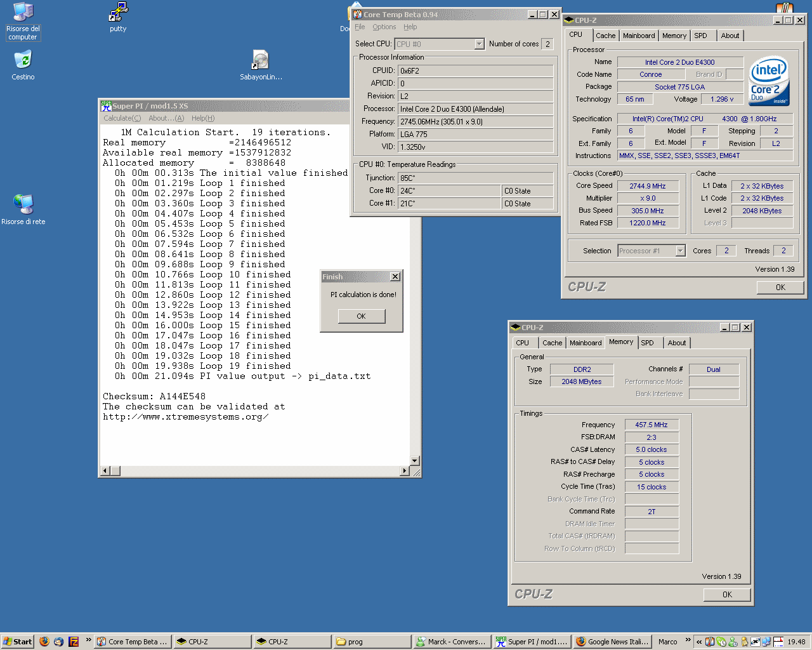Expand the Marco toolbar chevron
Image resolution: width=812 pixels, height=650 pixels.
(688, 640)
